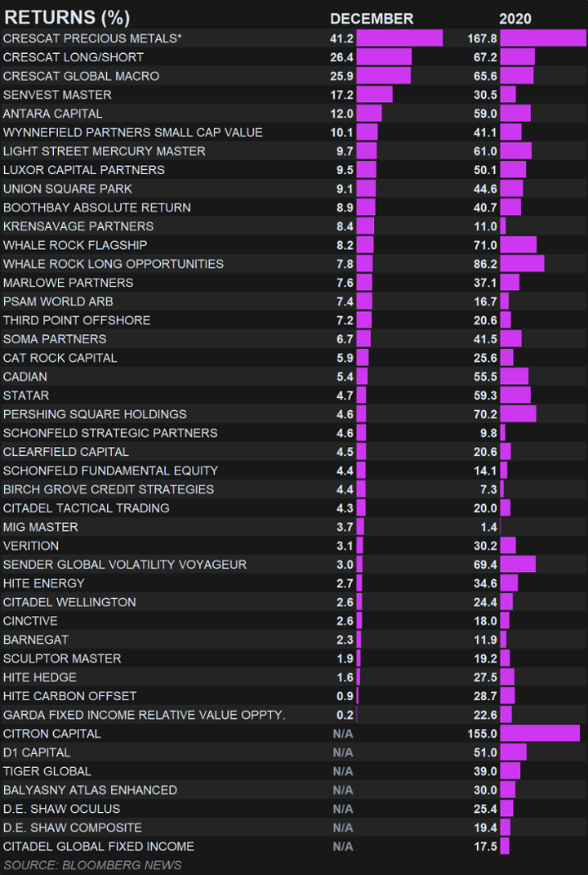Click the 41.2 December return value
588x875 pixels.
[x=341, y=38]
